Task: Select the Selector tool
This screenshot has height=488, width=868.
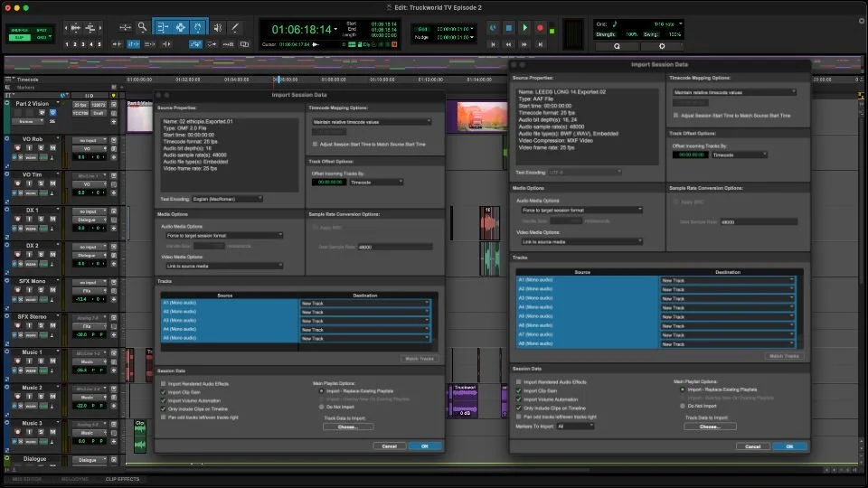Action: tap(181, 27)
